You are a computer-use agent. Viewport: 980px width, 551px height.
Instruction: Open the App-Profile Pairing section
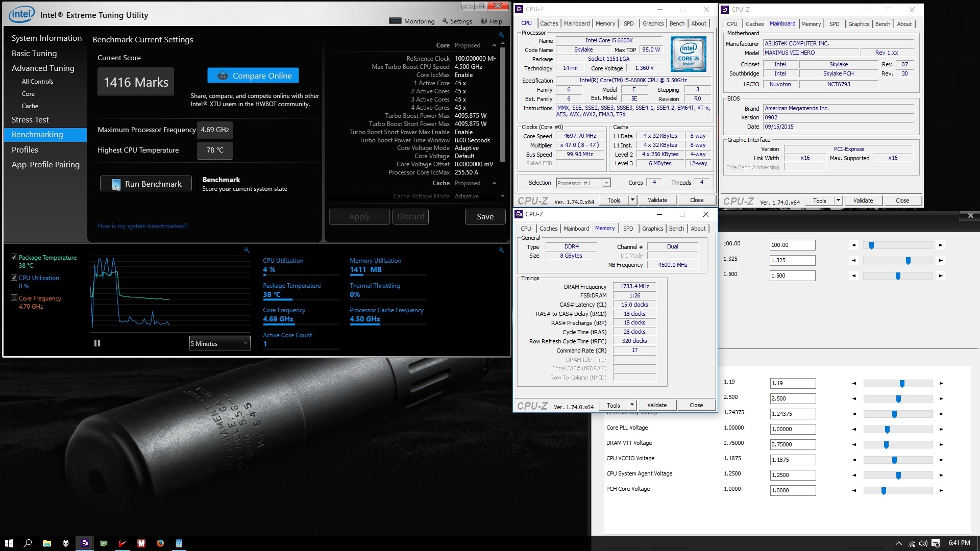point(45,164)
